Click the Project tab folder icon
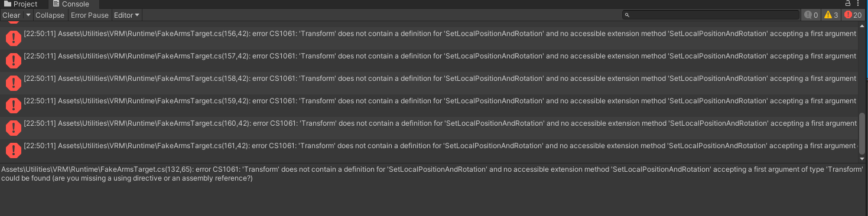Screen dimensions: 868x216 click(x=7, y=4)
